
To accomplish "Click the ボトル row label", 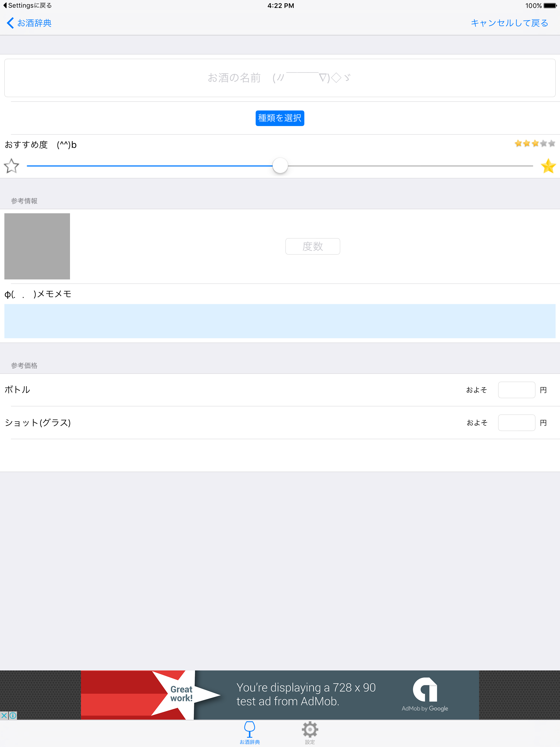I will click(17, 389).
